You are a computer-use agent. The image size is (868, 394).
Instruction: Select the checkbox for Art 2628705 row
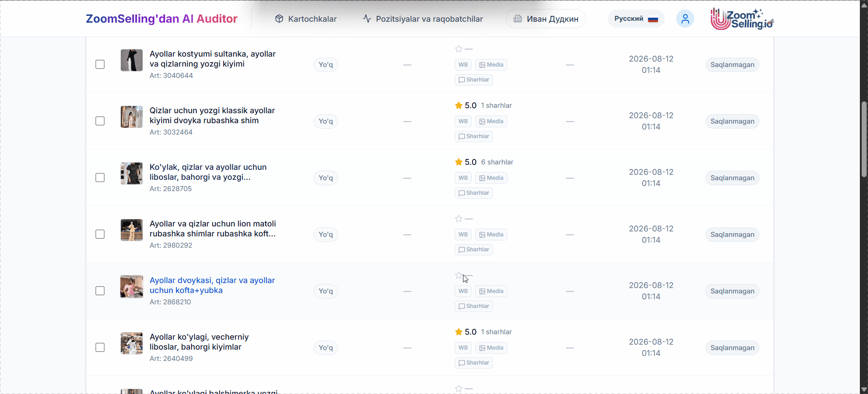[100, 178]
